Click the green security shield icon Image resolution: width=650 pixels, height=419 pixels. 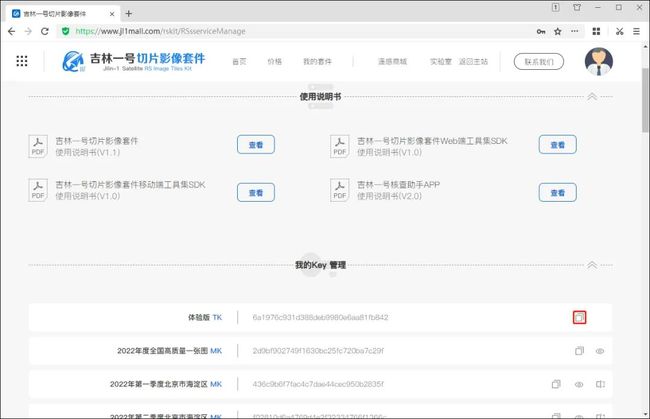tap(65, 31)
